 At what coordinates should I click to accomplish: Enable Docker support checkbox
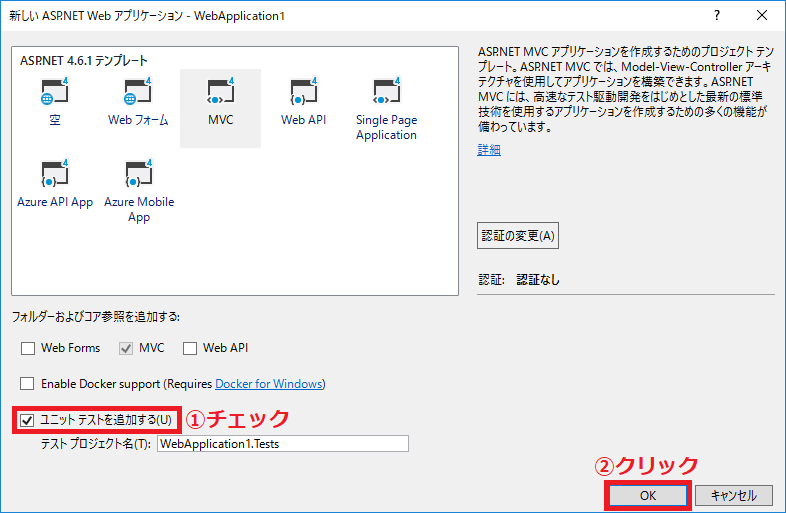tap(27, 384)
